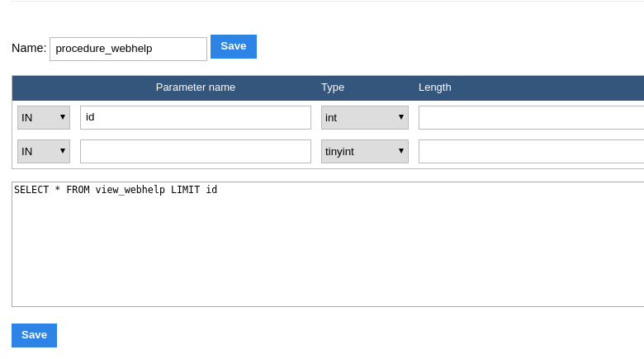
Task: Click the Length field in the int row
Action: click(530, 117)
